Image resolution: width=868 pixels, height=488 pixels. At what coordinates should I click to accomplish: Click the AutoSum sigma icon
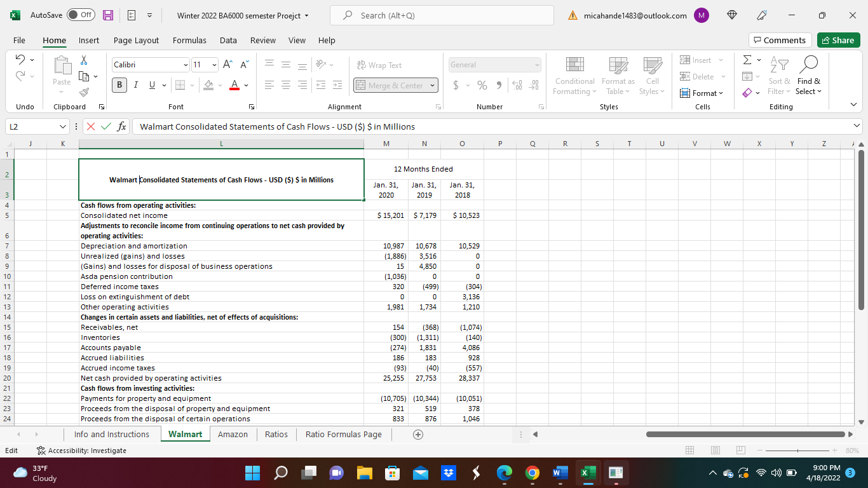[748, 60]
